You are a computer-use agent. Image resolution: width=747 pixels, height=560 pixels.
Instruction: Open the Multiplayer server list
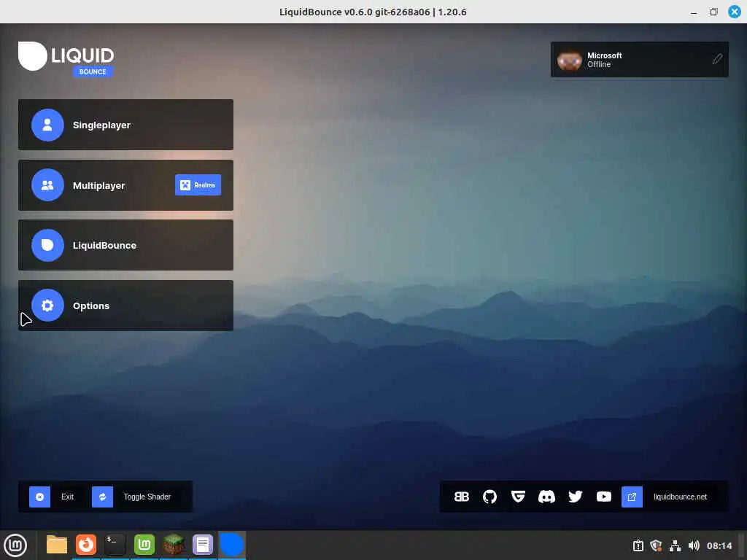tap(125, 185)
